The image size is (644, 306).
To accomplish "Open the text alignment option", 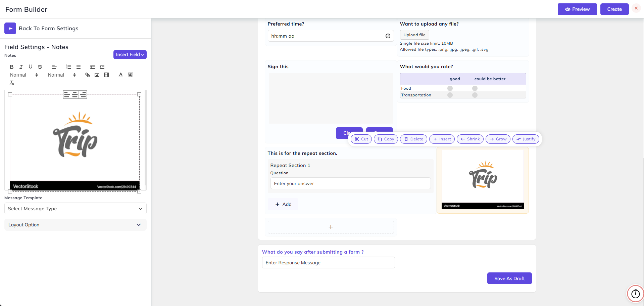I will pyautogui.click(x=54, y=67).
